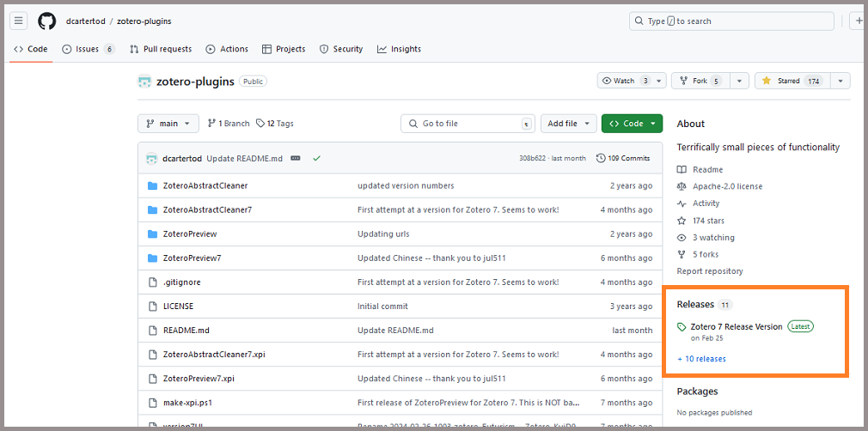868x431 pixels.
Task: Open commit 'updated version numbers'
Action: click(x=406, y=186)
